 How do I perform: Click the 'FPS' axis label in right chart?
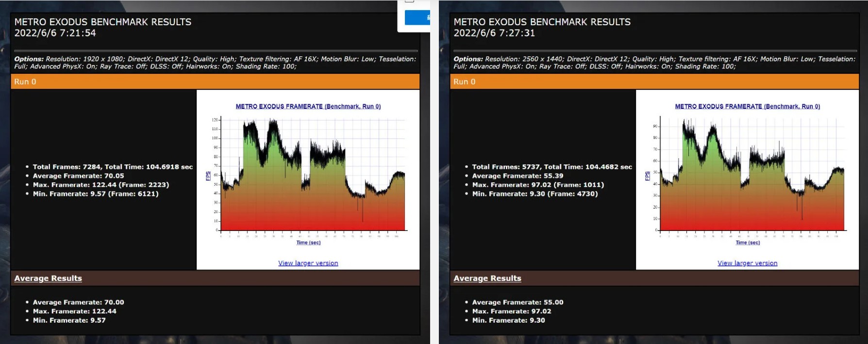[648, 176]
